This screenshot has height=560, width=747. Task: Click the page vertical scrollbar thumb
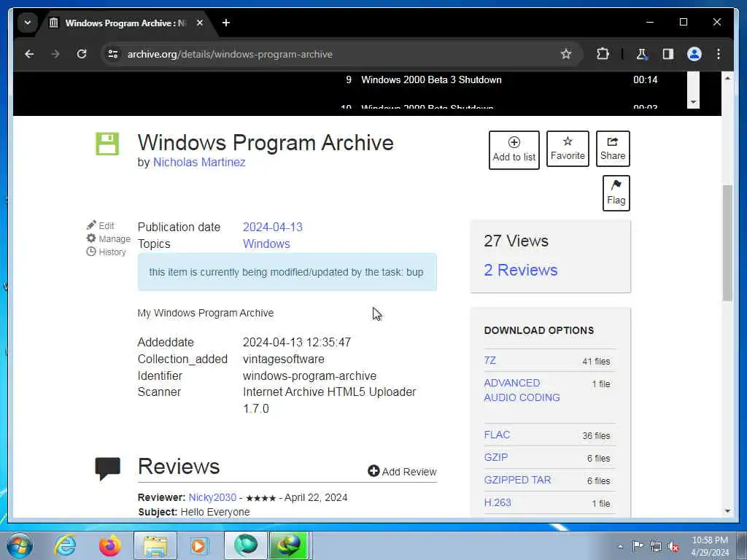pos(727,243)
